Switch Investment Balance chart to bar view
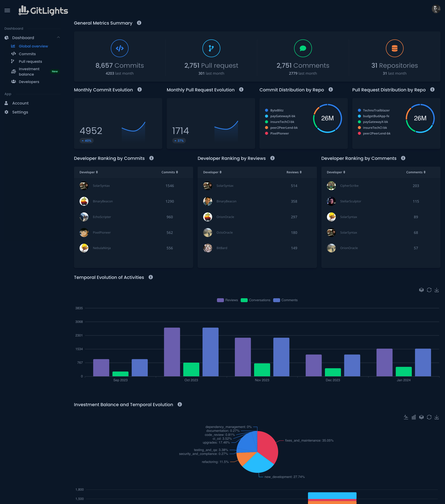Viewport: 445px width, 504px height. pyautogui.click(x=413, y=417)
